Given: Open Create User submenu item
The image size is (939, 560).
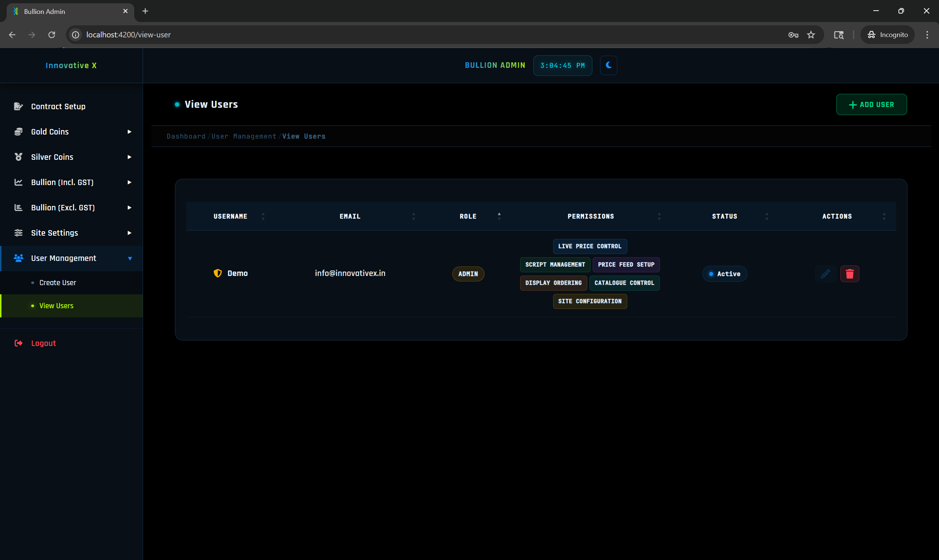Looking at the screenshot, I should 72,283.
